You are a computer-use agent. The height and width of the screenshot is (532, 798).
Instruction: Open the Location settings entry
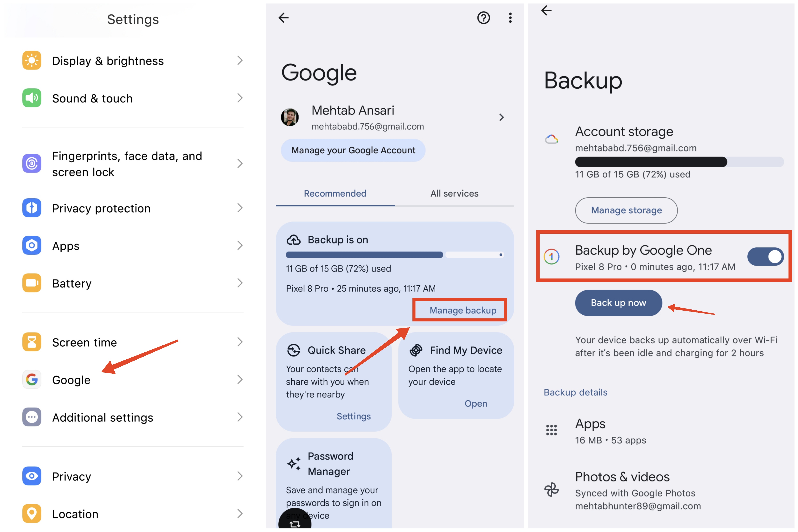pos(133,514)
